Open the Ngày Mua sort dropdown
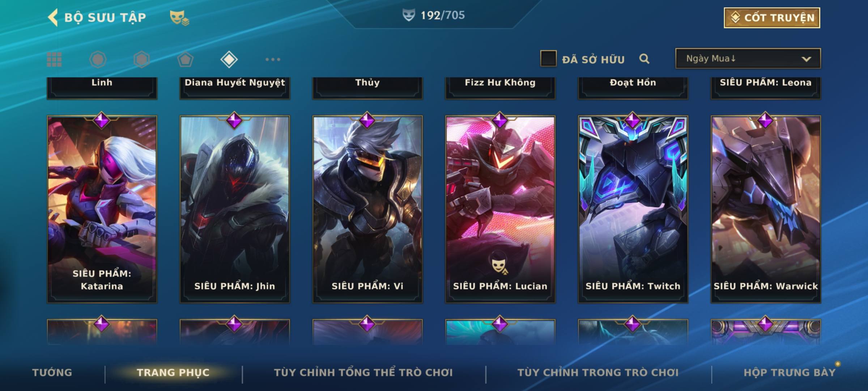This screenshot has height=391, width=868. pos(748,58)
